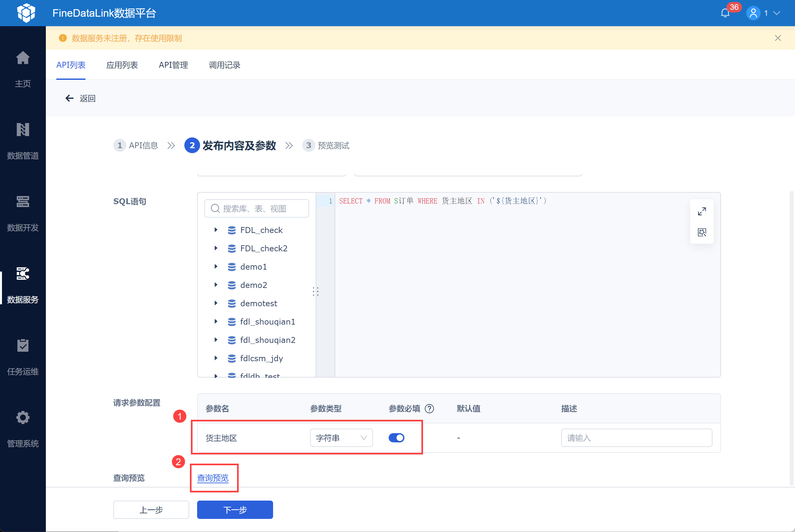This screenshot has height=532, width=795.
Task: Expand the SQL editor to fullscreen
Action: pos(702,211)
